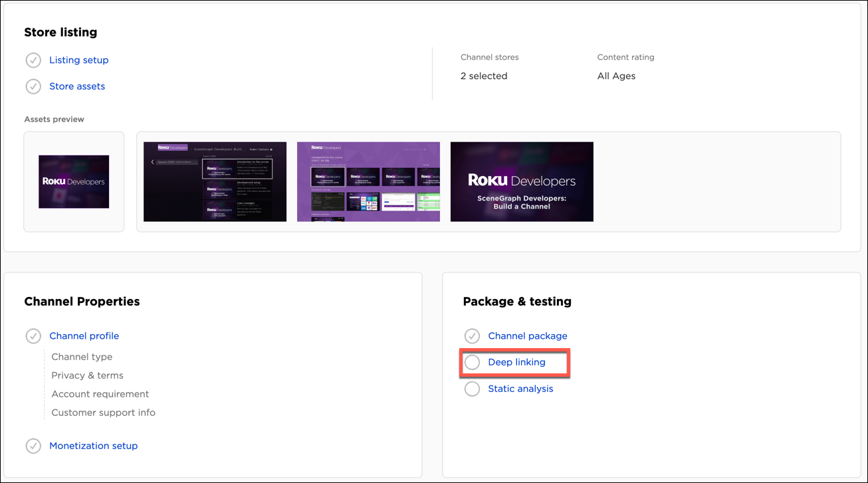This screenshot has height=483, width=868.
Task: Click the status circle beside Static analysis
Action: (x=472, y=389)
